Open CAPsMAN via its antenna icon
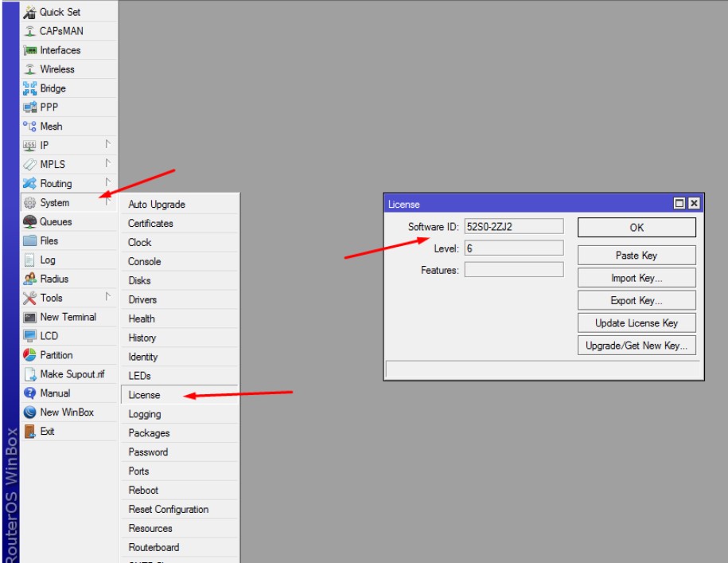This screenshot has width=728, height=563. 29,31
